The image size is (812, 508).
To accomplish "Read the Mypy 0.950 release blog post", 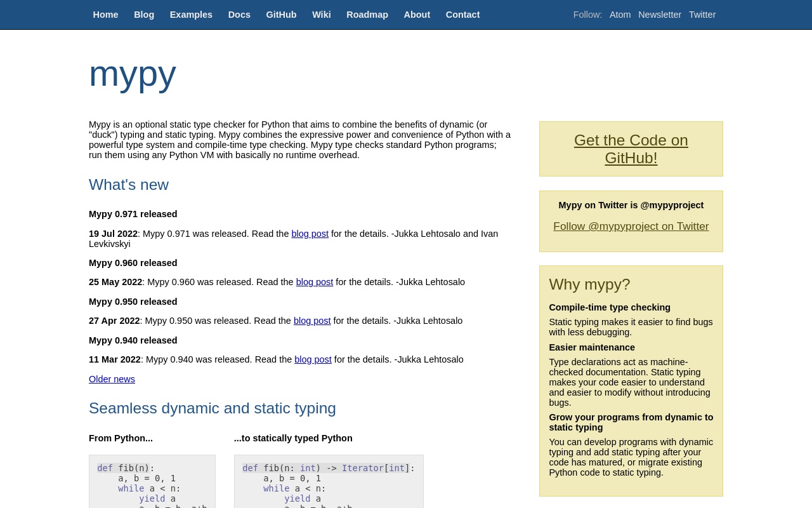I will 312,321.
